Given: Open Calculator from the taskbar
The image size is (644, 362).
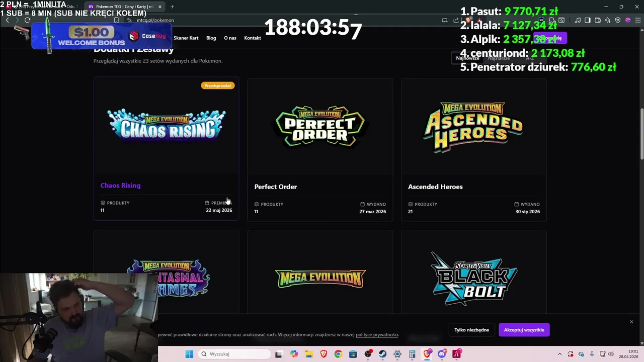Looking at the screenshot, I should [412, 354].
